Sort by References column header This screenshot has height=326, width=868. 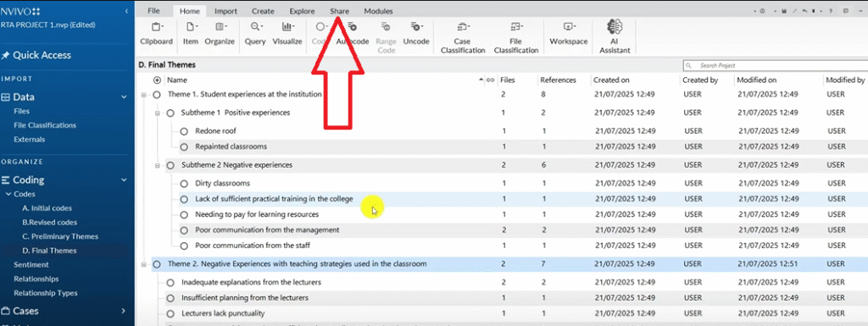tap(558, 80)
